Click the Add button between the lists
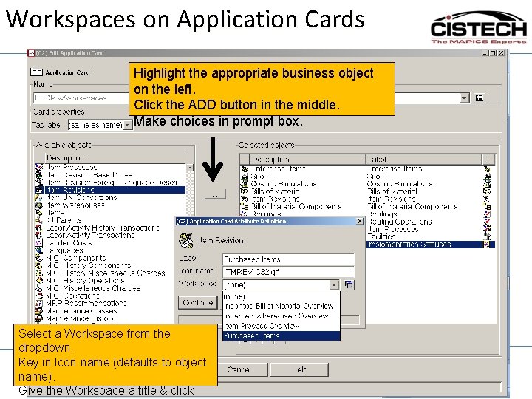The width and height of the screenshot is (532, 399). coord(215,194)
